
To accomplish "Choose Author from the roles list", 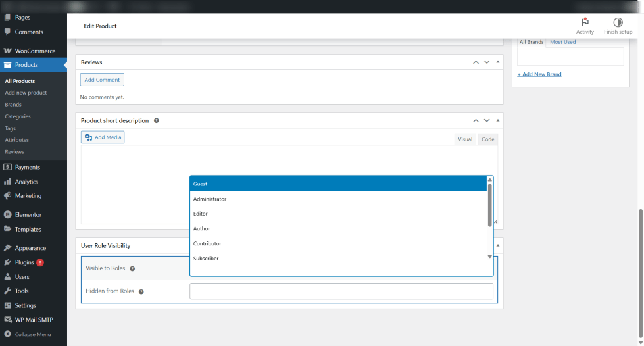I will 338,228.
